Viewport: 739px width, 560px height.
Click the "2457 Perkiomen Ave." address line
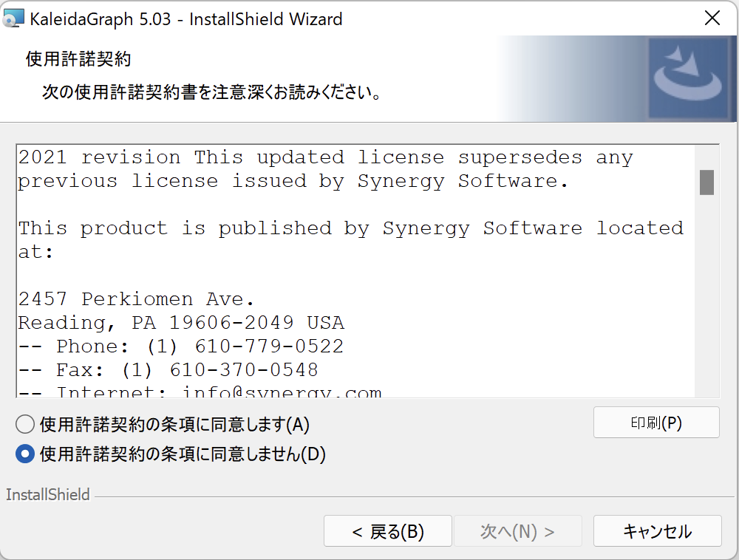point(137,299)
